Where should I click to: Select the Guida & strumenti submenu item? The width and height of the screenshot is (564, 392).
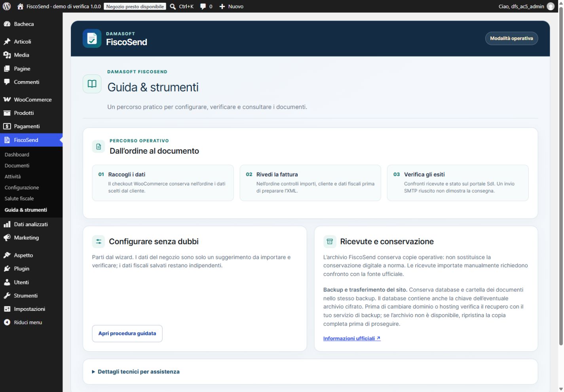click(26, 210)
